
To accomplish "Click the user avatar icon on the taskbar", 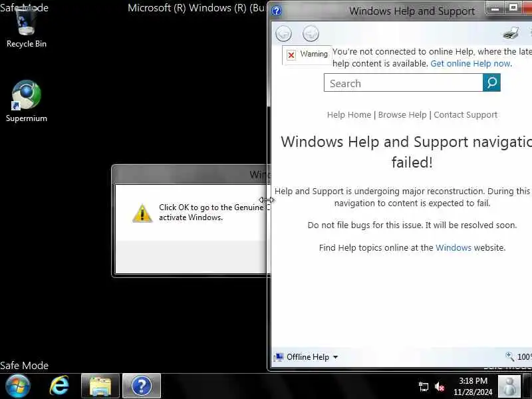I will [x=509, y=386].
